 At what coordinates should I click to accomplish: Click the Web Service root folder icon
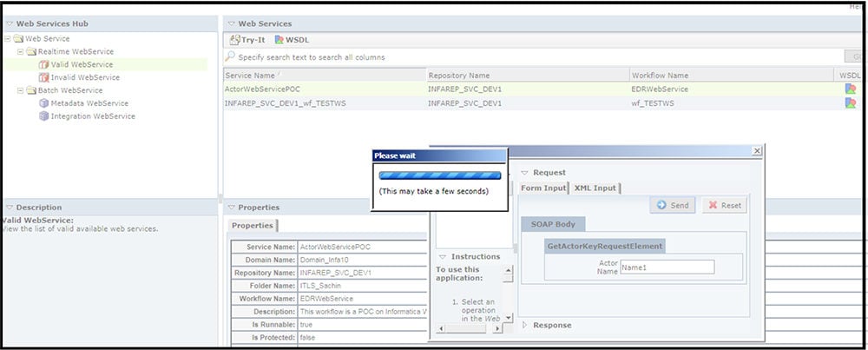18,39
